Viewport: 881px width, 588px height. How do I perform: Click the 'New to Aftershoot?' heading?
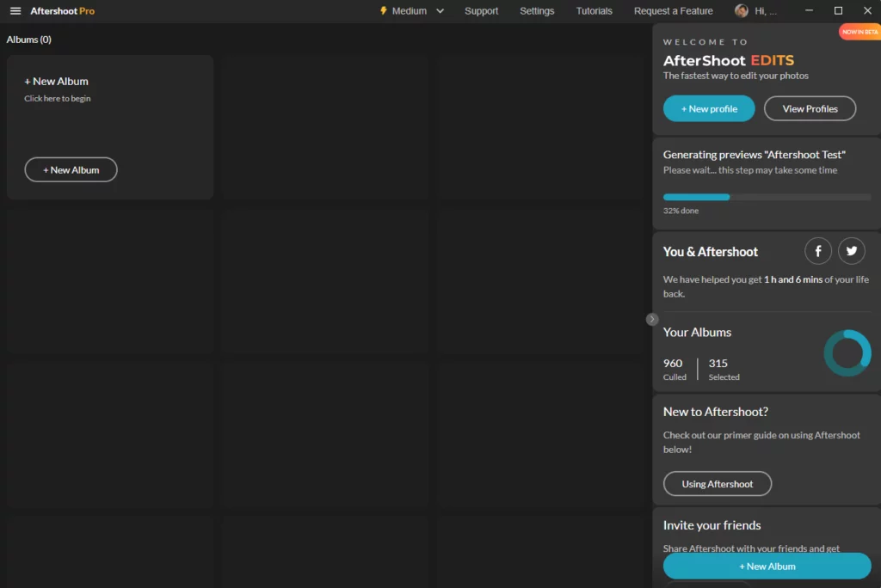click(716, 412)
